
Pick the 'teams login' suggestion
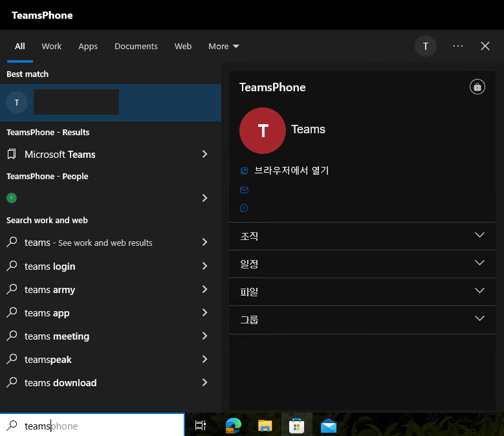[111, 266]
